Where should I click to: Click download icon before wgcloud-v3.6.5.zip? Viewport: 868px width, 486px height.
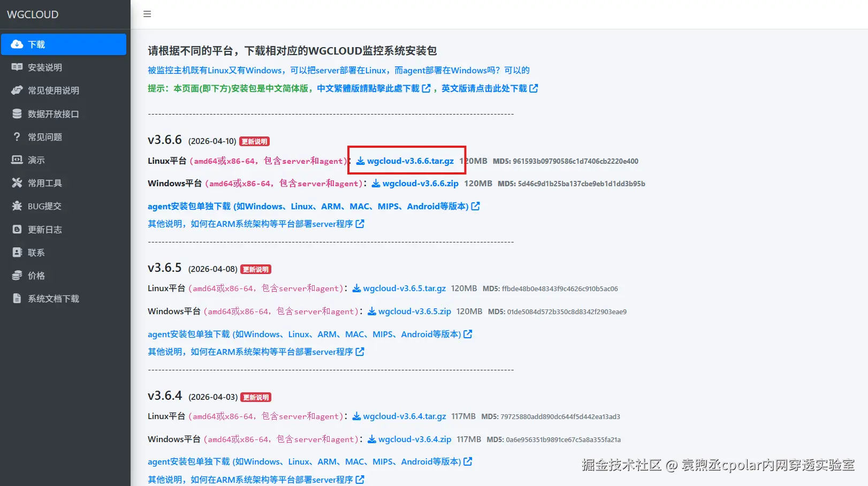[x=372, y=312]
